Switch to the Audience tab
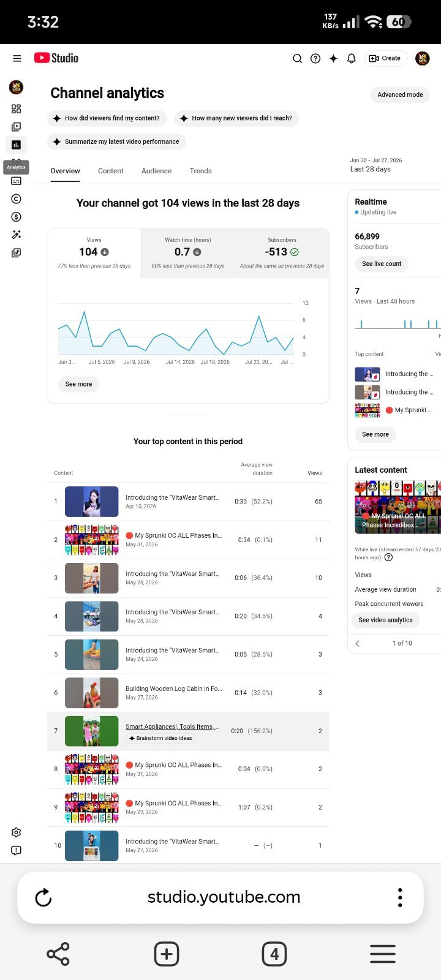The height and width of the screenshot is (980, 441). [156, 171]
